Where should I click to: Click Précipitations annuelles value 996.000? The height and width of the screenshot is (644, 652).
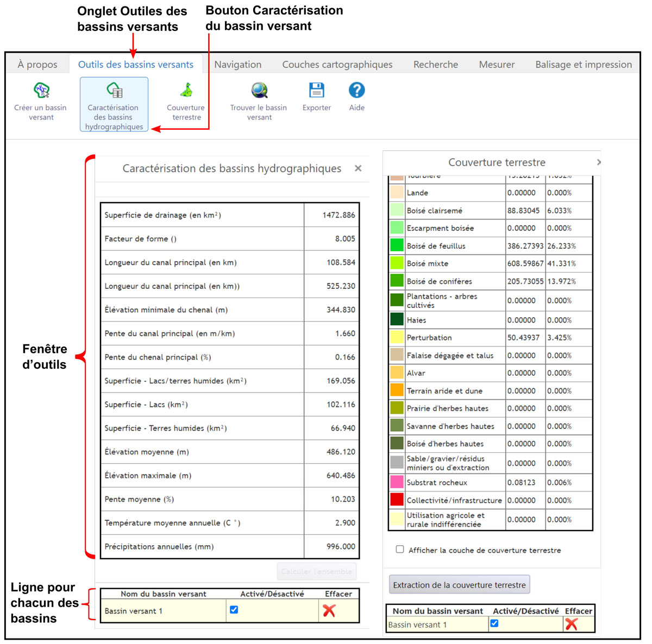point(341,546)
